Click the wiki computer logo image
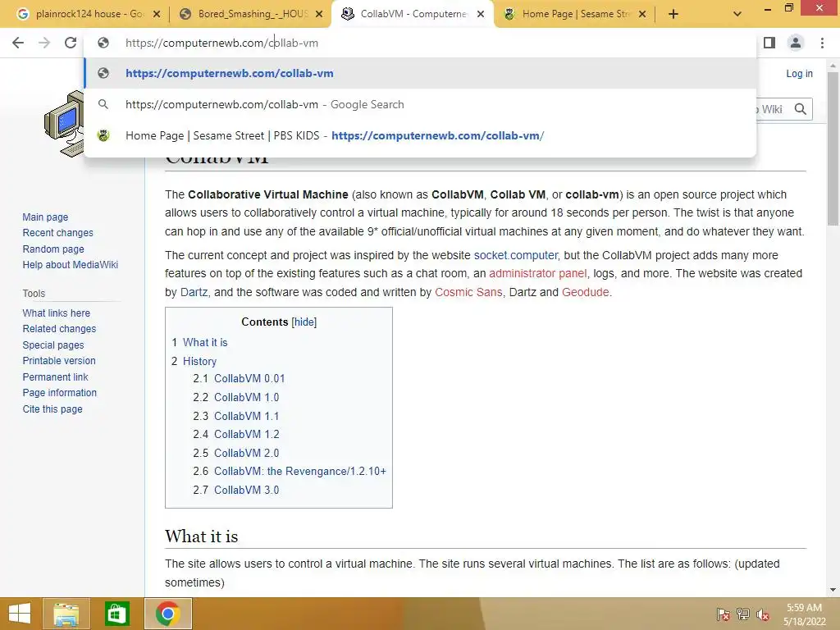 (x=64, y=125)
